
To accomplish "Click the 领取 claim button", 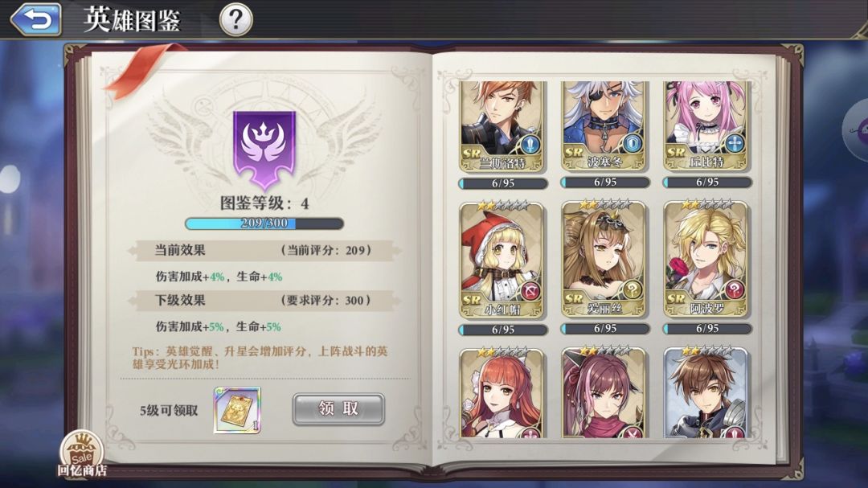I will pos(338,409).
